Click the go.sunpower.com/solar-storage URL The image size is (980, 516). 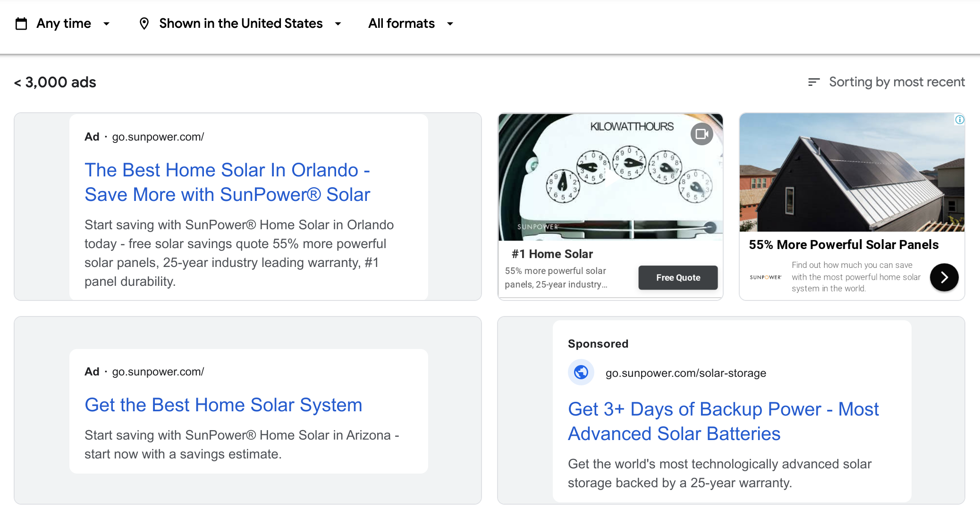(685, 373)
